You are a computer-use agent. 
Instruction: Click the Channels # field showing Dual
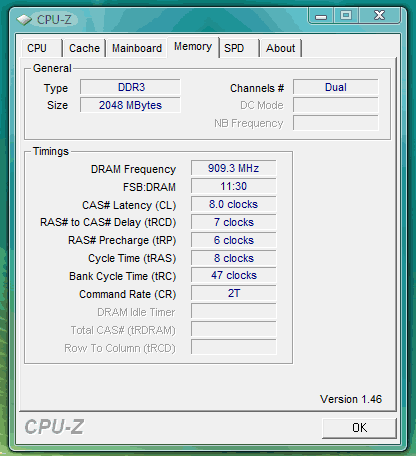click(336, 87)
